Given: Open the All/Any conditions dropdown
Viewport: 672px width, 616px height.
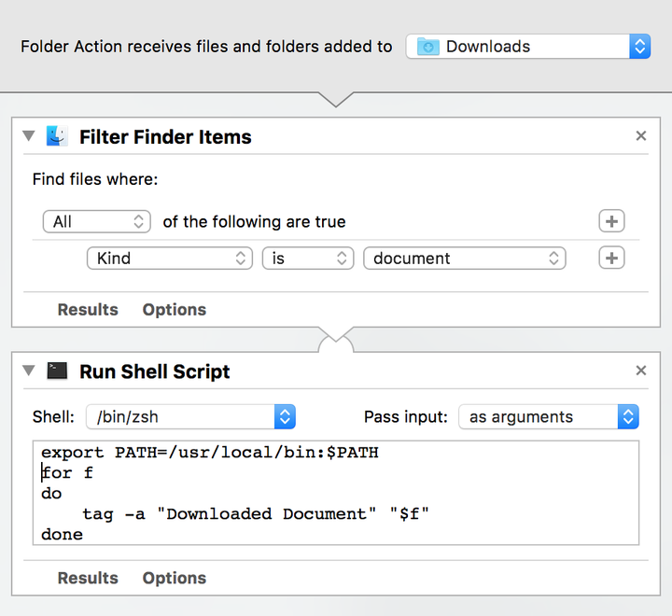Looking at the screenshot, I should click(x=97, y=221).
